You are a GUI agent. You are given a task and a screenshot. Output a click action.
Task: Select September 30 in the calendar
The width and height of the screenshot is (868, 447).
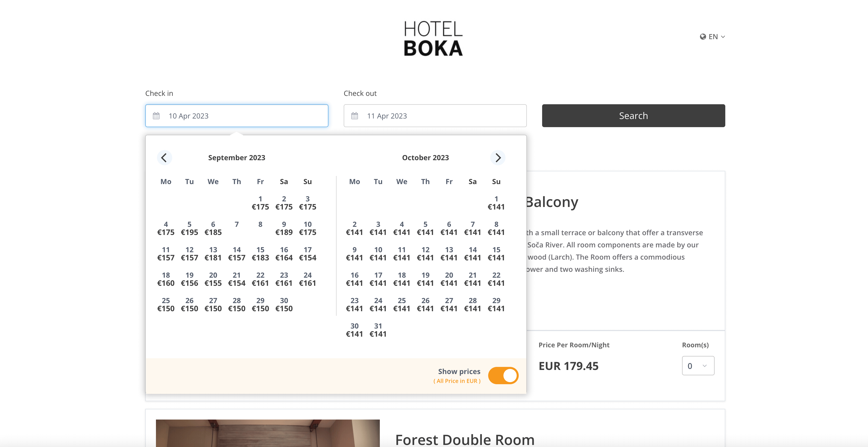click(284, 304)
